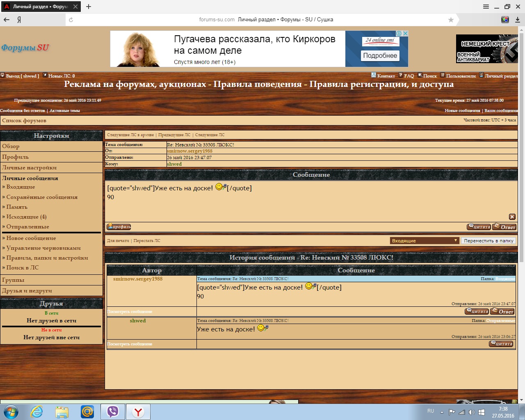Bookmark page with the star icon
The height and width of the screenshot is (420, 525).
point(451,20)
